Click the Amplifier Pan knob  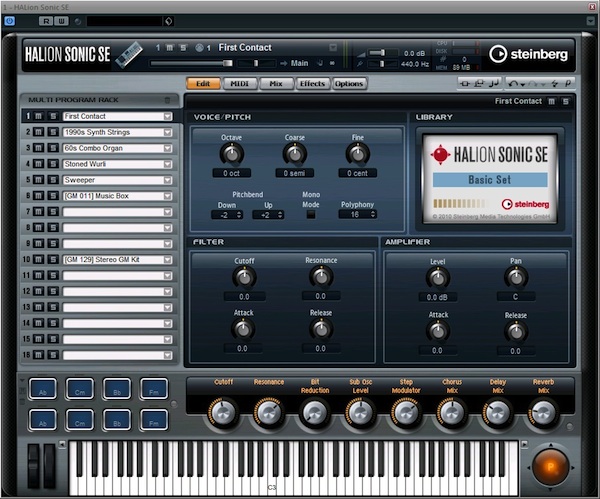point(516,277)
